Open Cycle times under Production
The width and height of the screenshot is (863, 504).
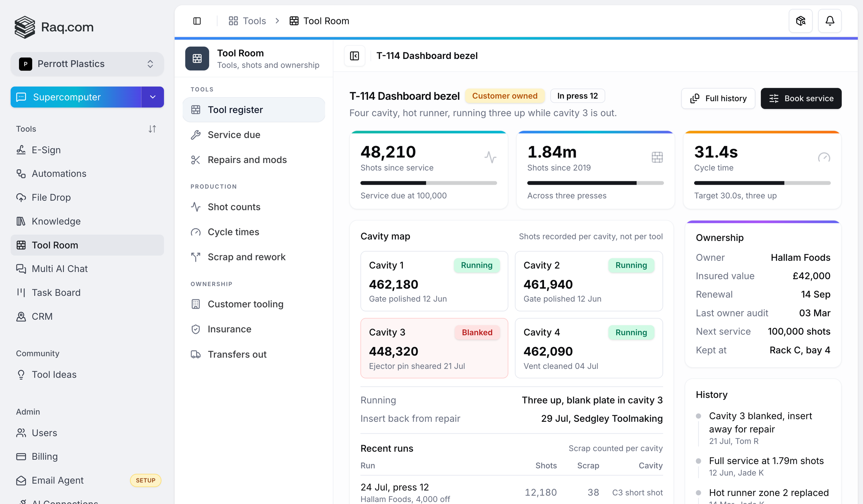254,232
